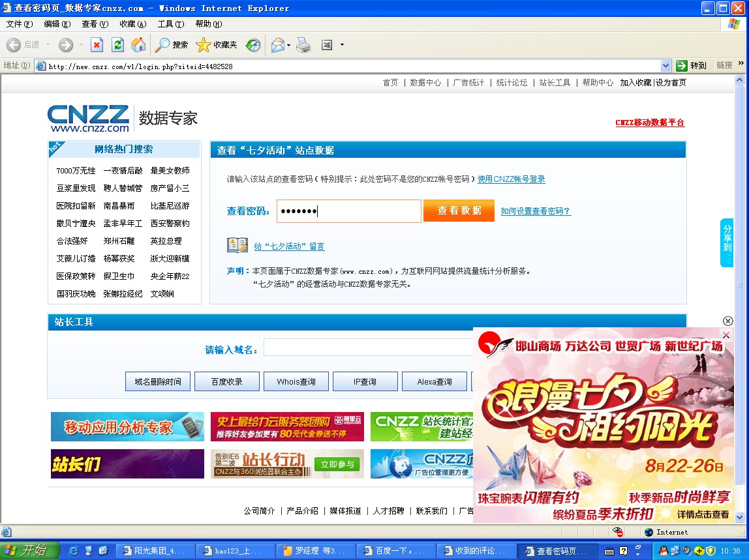Expand the toolbar overflow chevron beside 链接
The image size is (749, 560).
(741, 63)
